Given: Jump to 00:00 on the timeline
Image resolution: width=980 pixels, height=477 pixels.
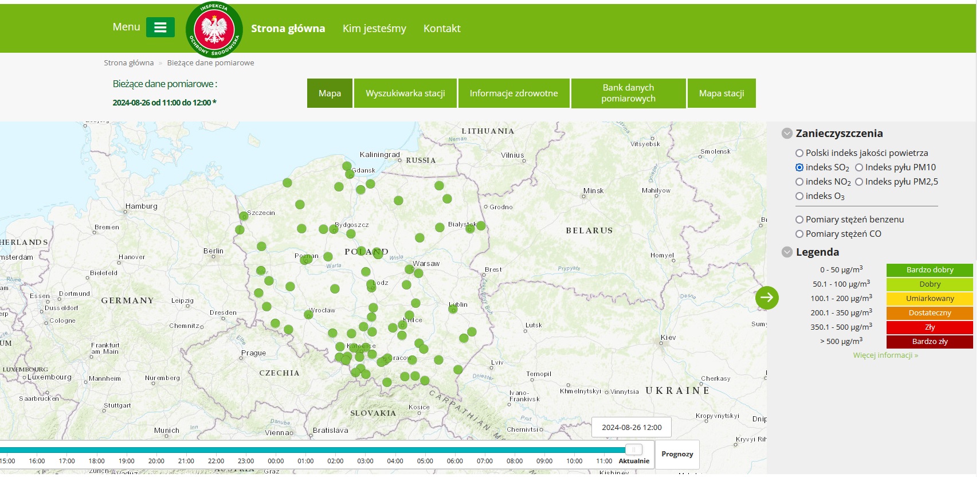Looking at the screenshot, I should click(276, 461).
